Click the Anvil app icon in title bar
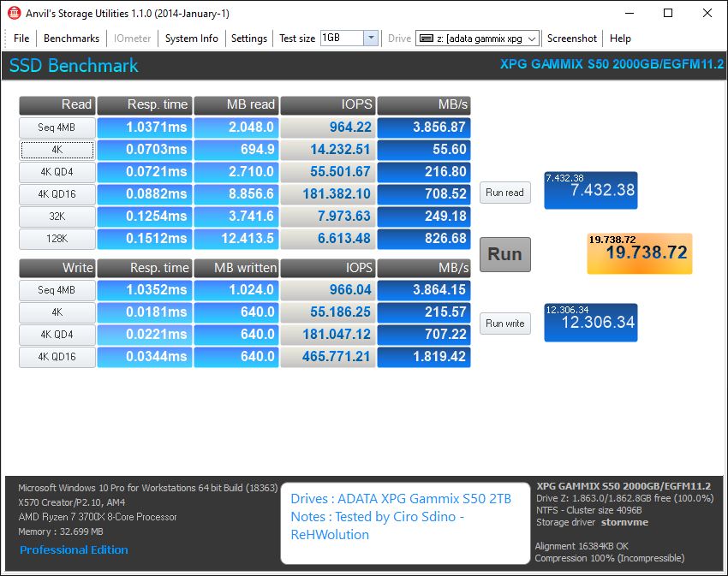The height and width of the screenshot is (576, 728). click(x=14, y=14)
